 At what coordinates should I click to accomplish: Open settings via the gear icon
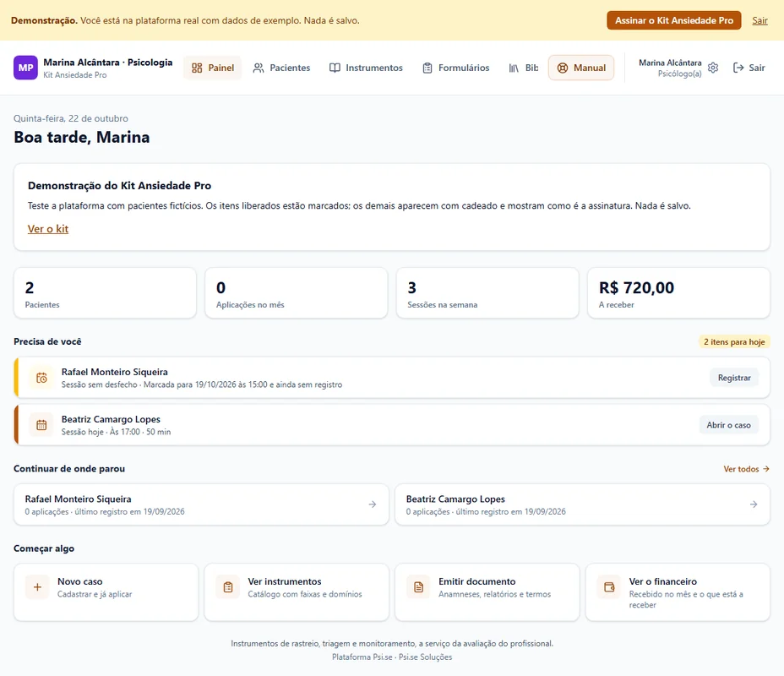[713, 68]
